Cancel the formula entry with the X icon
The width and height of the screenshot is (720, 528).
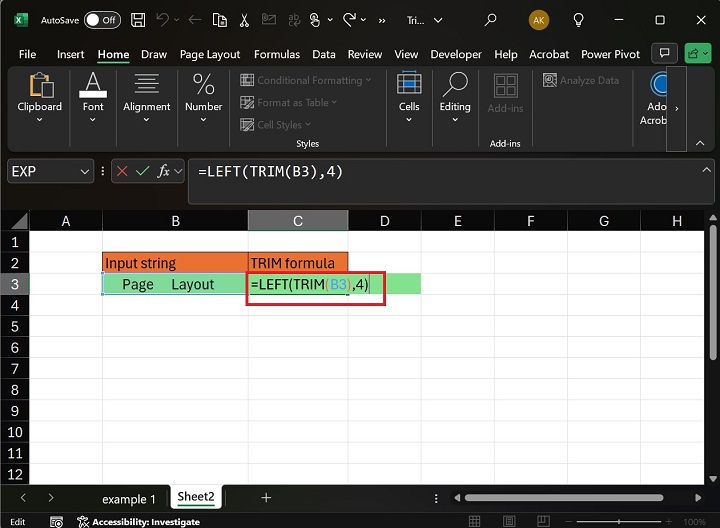[x=122, y=172]
